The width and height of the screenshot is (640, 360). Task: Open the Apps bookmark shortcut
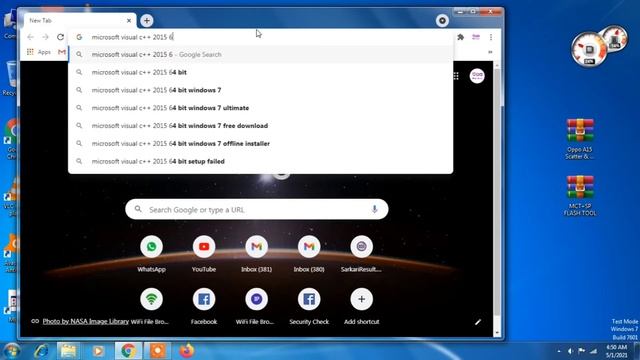point(39,52)
